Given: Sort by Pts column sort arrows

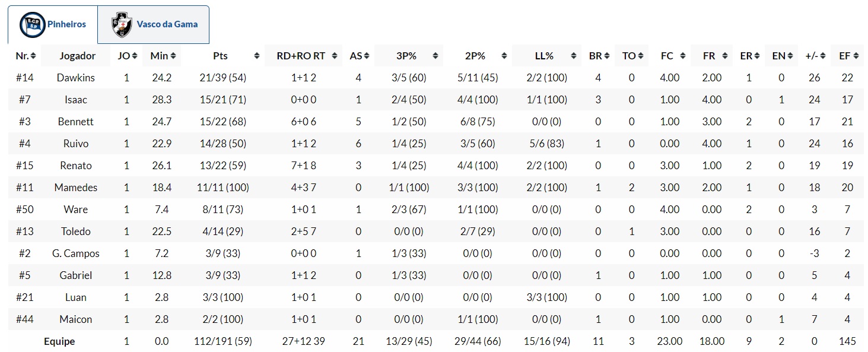Looking at the screenshot, I should click(x=256, y=56).
